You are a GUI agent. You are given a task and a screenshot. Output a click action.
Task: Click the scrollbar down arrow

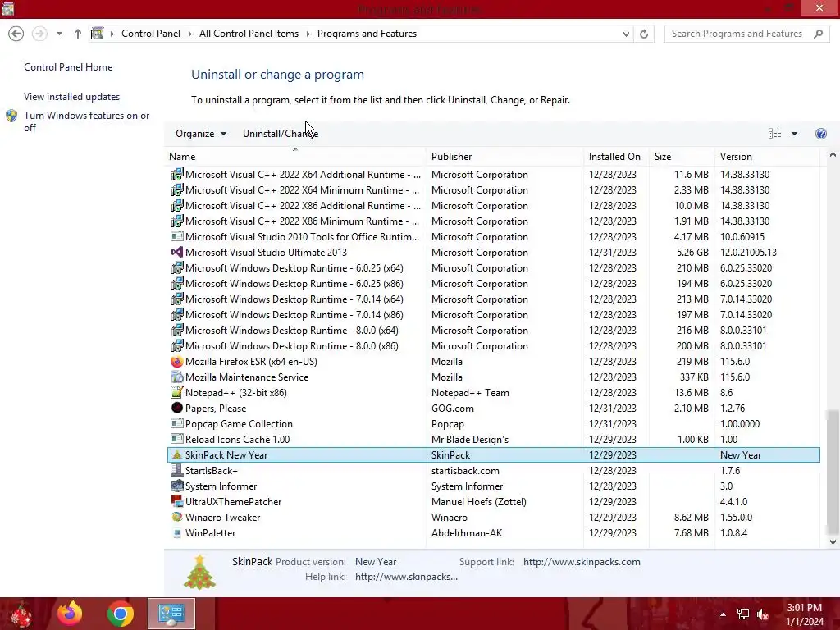tap(832, 541)
